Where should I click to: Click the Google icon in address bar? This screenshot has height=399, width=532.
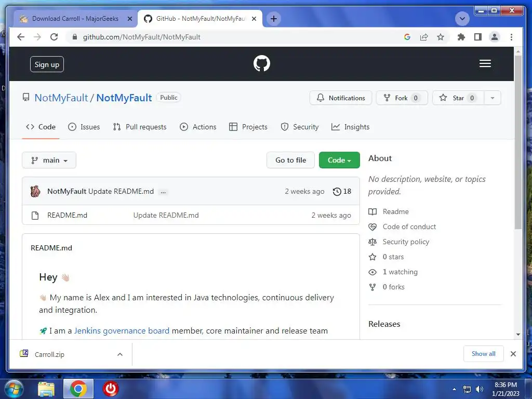(x=407, y=37)
